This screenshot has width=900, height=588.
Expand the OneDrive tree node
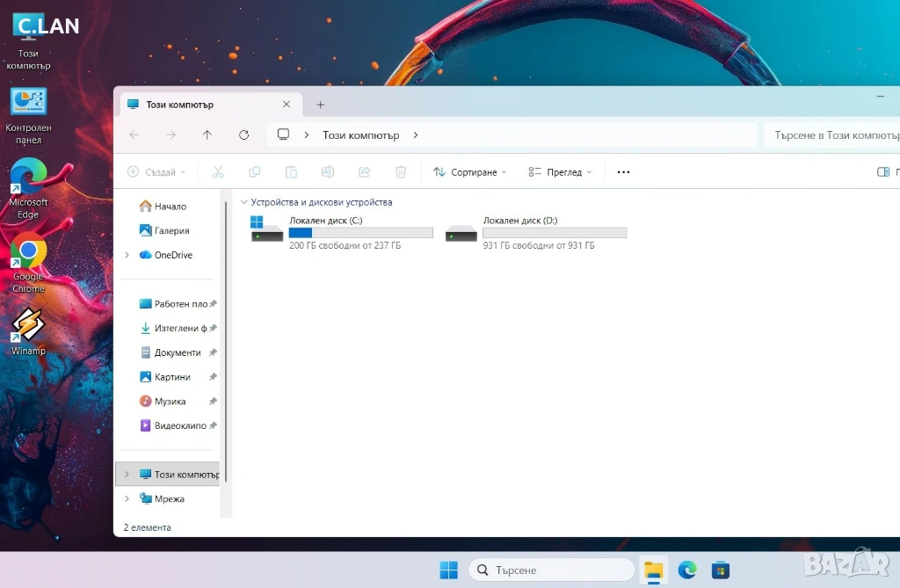tap(127, 255)
